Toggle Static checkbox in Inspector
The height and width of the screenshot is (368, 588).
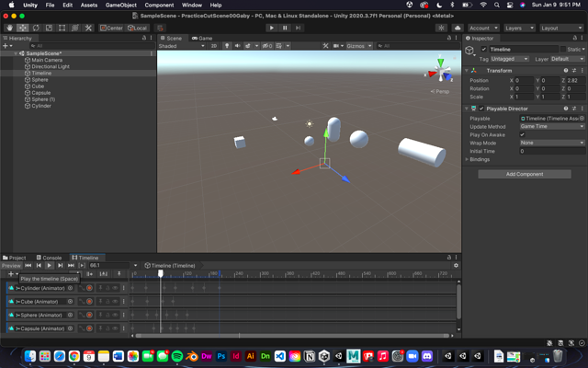563,49
